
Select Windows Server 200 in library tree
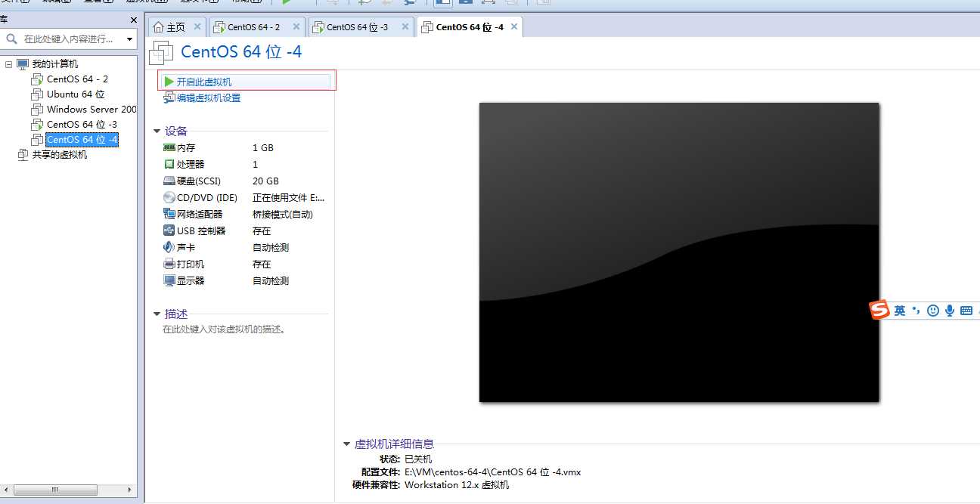[x=91, y=110]
